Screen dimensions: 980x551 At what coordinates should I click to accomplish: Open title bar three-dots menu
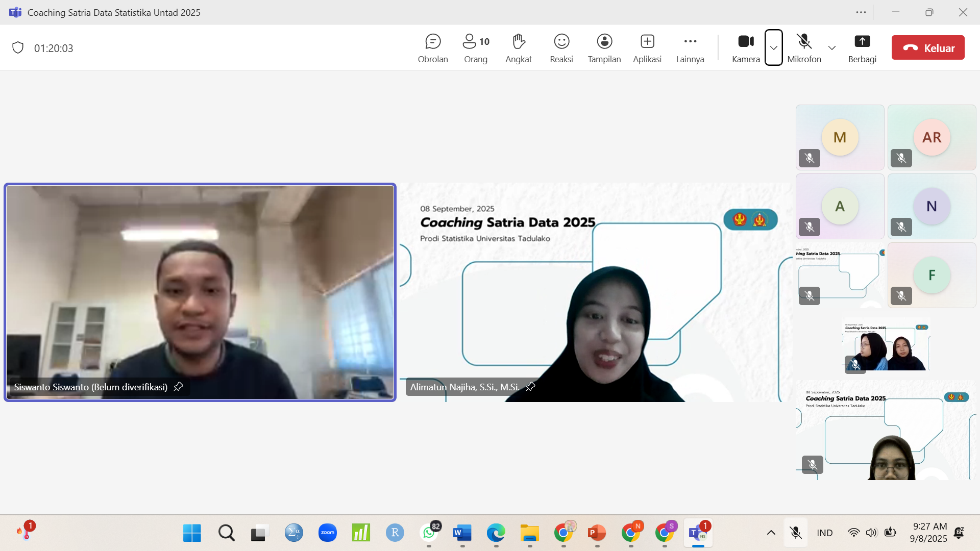(x=861, y=12)
